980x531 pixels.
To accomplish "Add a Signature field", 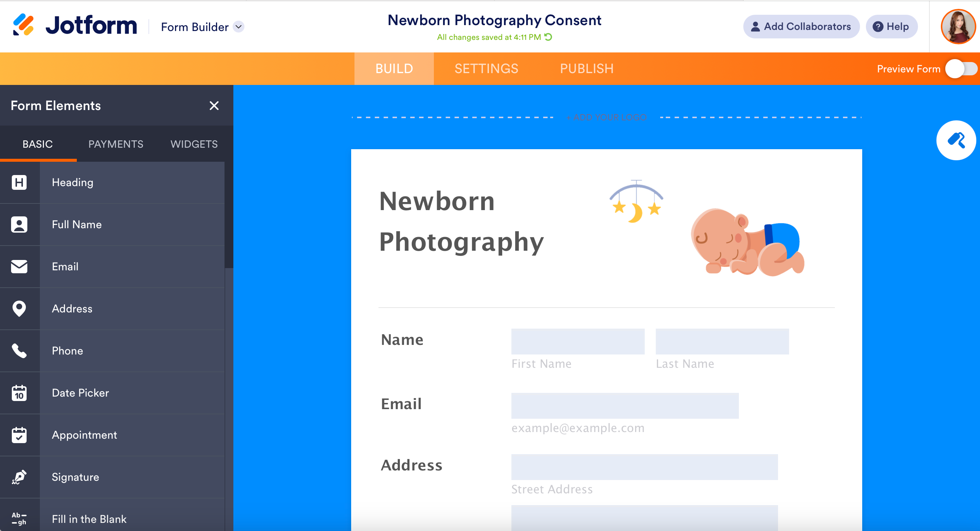I will 75,477.
